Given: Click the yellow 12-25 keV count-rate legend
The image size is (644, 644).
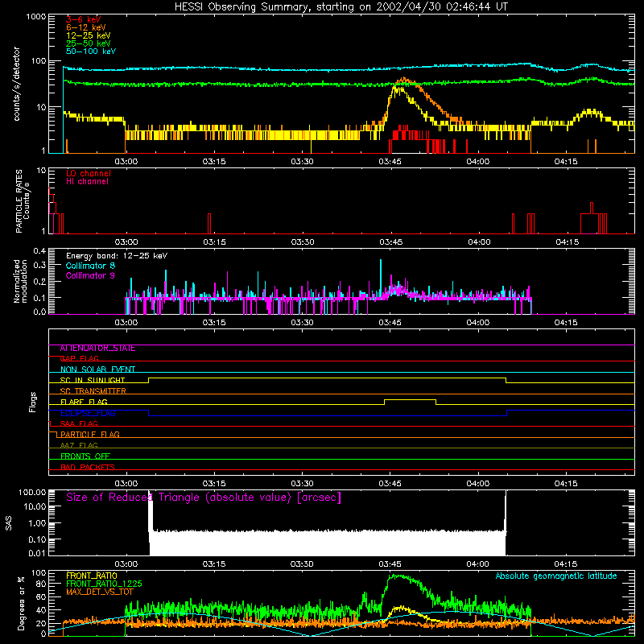Looking at the screenshot, I should 89,35.
